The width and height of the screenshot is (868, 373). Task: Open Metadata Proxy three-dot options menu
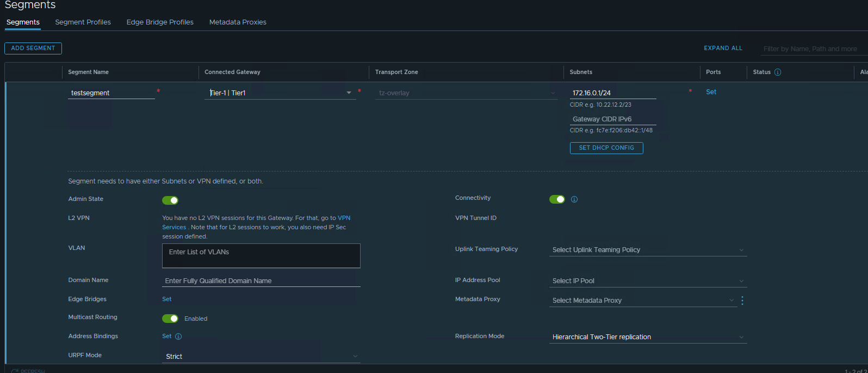click(x=742, y=301)
